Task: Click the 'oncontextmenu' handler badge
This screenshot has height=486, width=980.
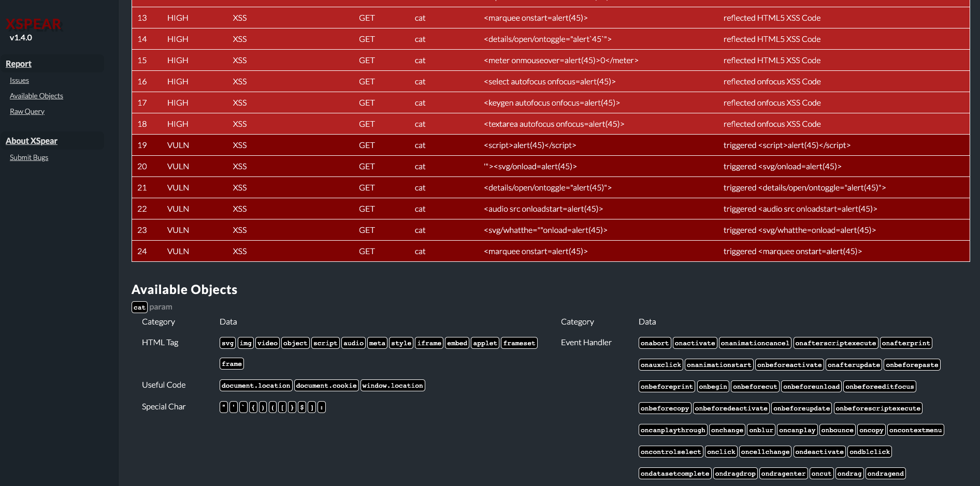Action: 916,430
